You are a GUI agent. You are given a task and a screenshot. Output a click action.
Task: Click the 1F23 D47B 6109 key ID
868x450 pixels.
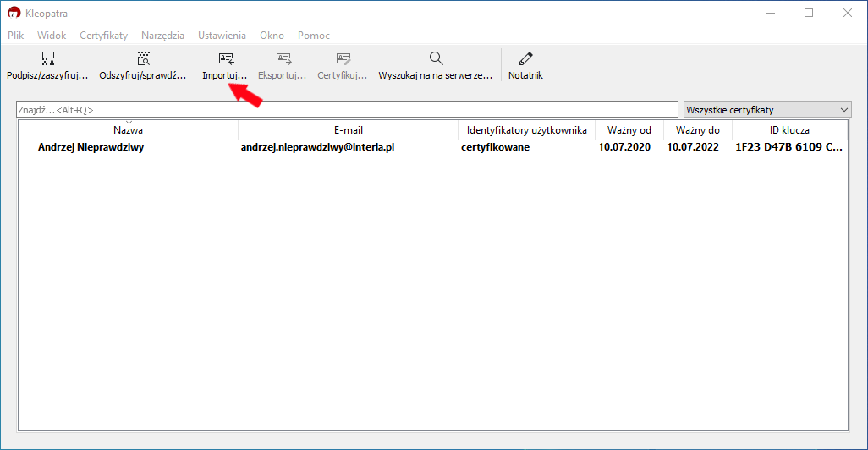(788, 147)
